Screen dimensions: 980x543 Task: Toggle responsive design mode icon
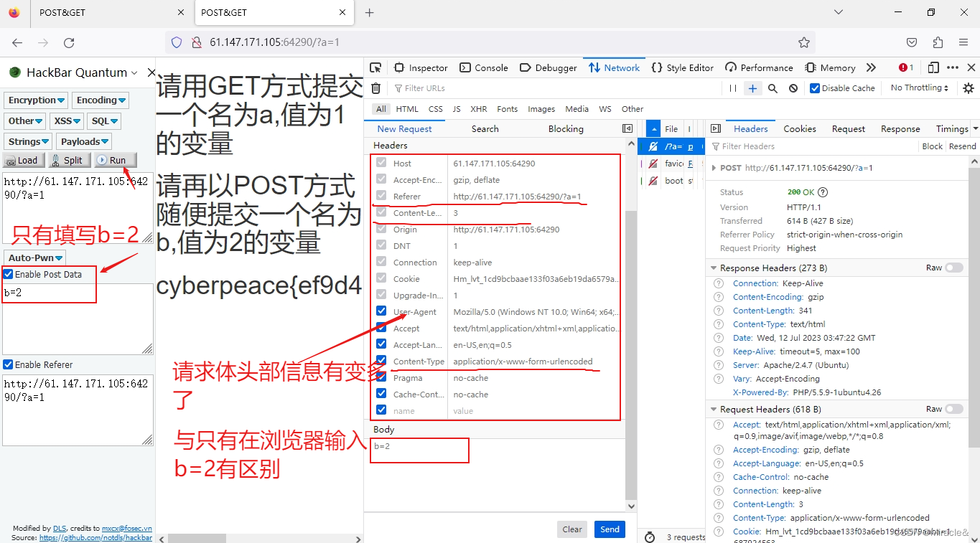click(x=933, y=67)
